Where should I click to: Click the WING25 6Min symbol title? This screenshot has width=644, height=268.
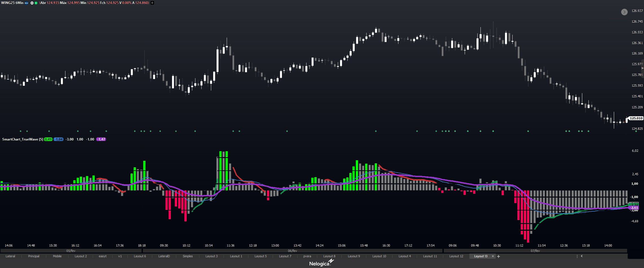pos(12,3)
